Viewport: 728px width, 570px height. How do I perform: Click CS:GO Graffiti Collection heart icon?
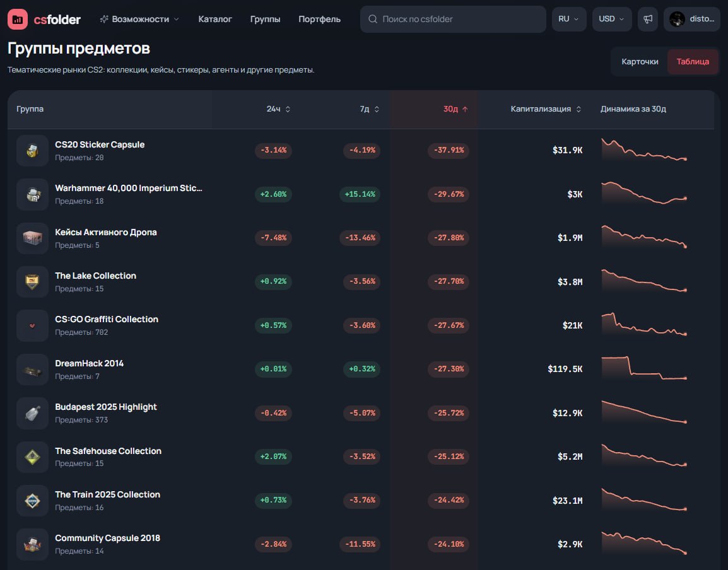pyautogui.click(x=33, y=325)
